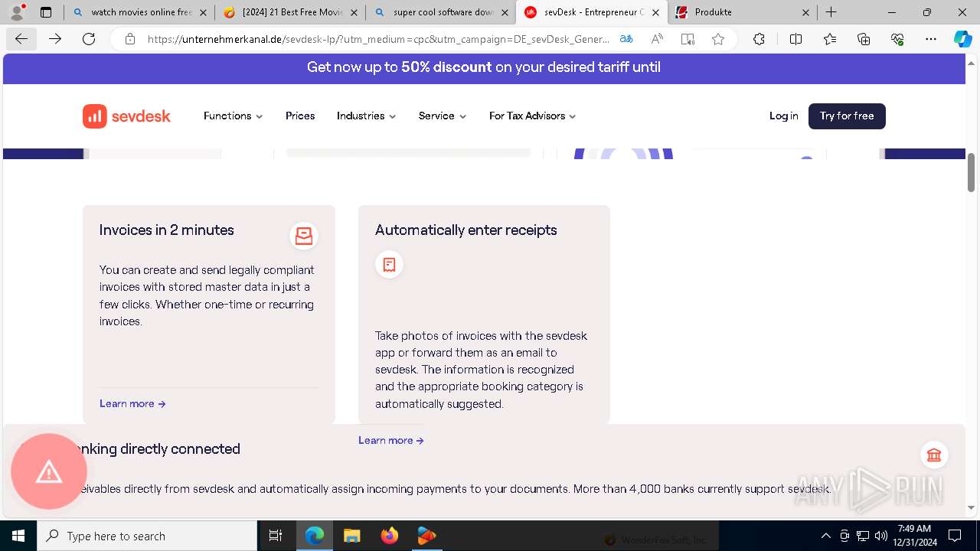
Task: Expand the For Tax Advisors dropdown
Action: point(532,116)
